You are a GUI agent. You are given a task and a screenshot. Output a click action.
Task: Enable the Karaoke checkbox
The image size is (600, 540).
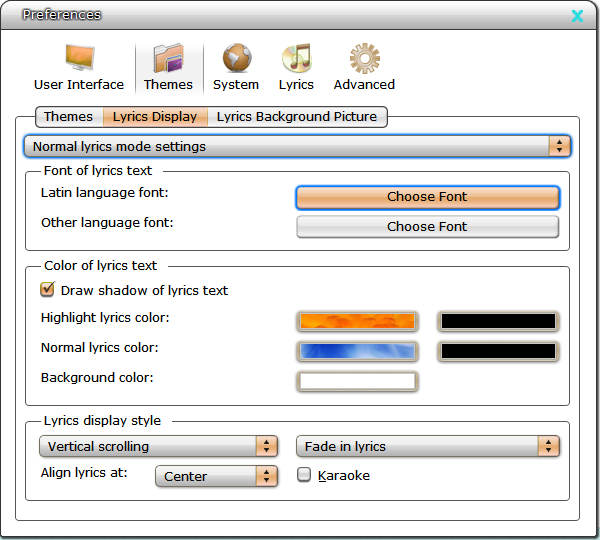click(x=305, y=476)
